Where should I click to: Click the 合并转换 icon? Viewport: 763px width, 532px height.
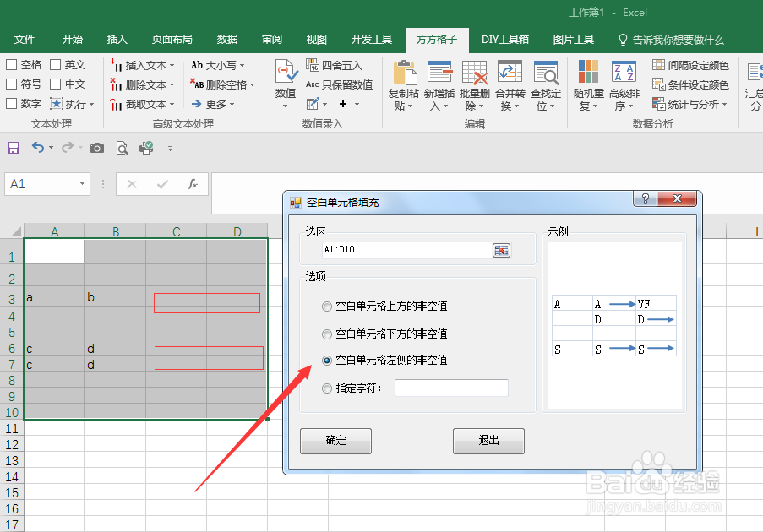coord(510,72)
